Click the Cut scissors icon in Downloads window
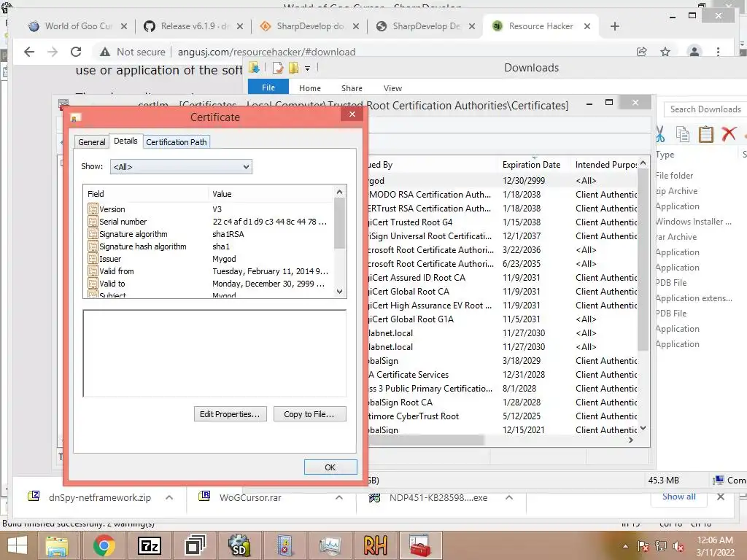 (659, 134)
